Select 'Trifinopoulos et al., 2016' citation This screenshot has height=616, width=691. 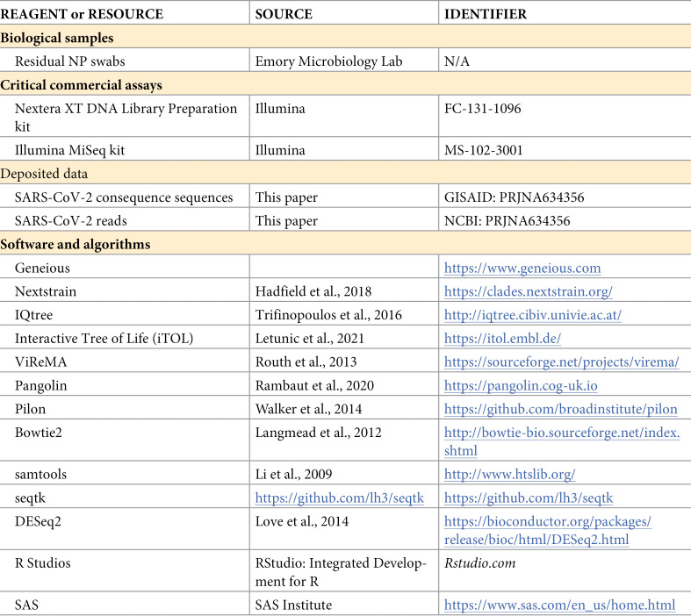pyautogui.click(x=328, y=315)
